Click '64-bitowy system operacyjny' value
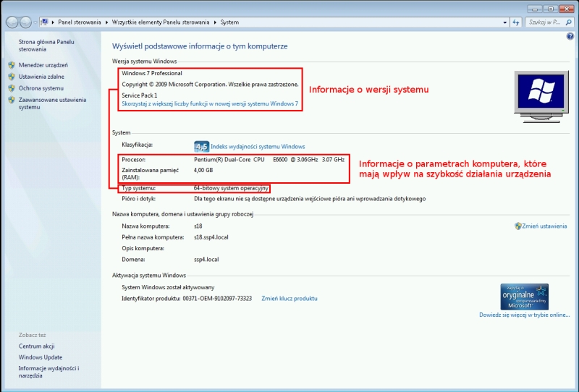Screen dimensions: 579x392 (231, 188)
